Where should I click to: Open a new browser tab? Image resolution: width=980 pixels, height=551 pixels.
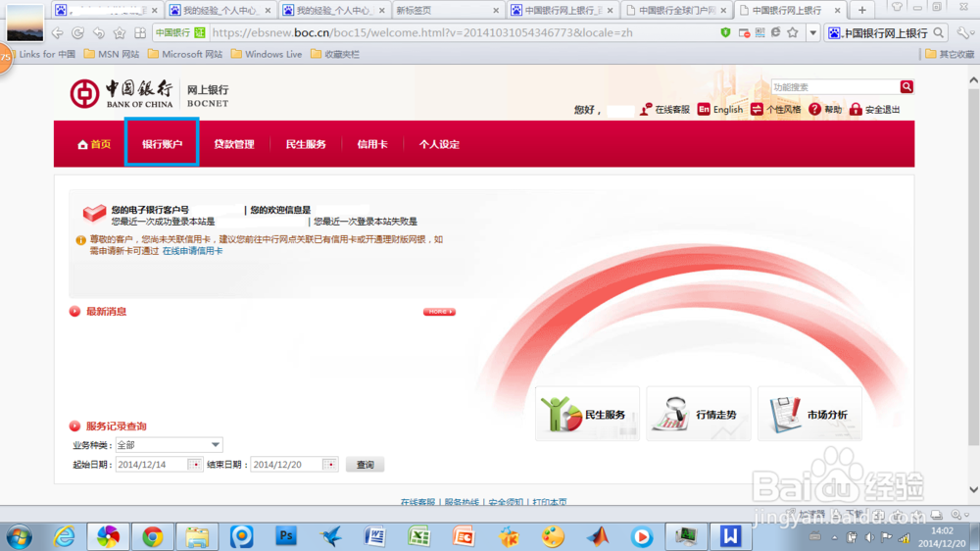coord(861,10)
